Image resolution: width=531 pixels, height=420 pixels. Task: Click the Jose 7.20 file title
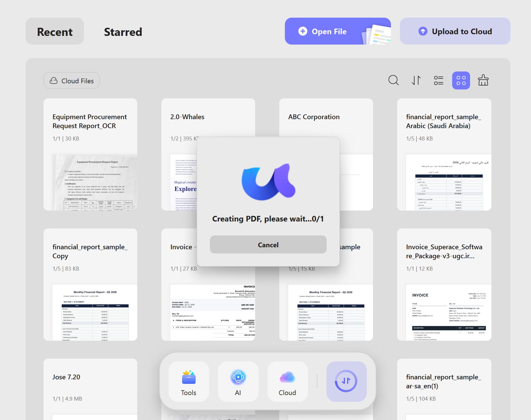66,377
